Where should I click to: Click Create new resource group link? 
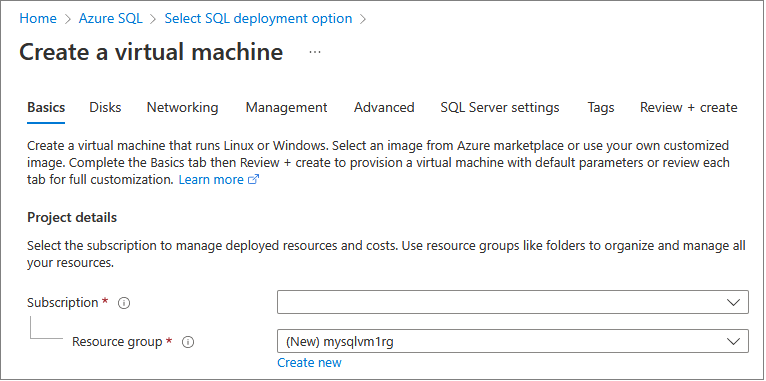click(309, 362)
